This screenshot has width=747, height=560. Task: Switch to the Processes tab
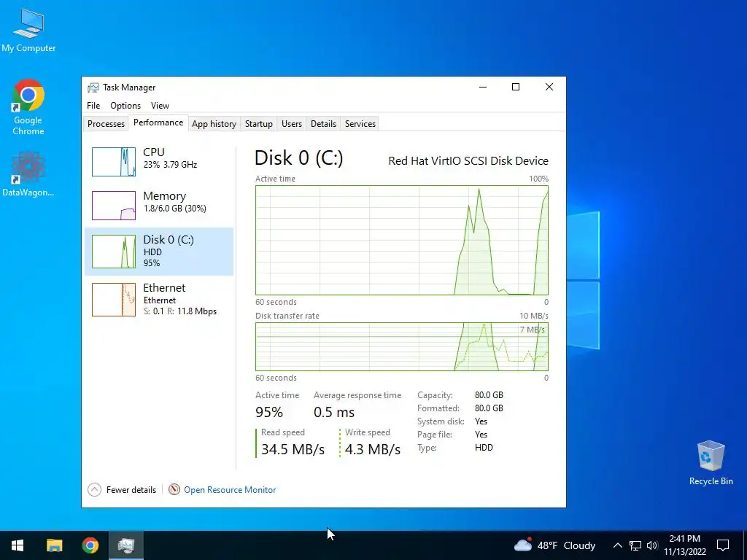[x=106, y=124]
